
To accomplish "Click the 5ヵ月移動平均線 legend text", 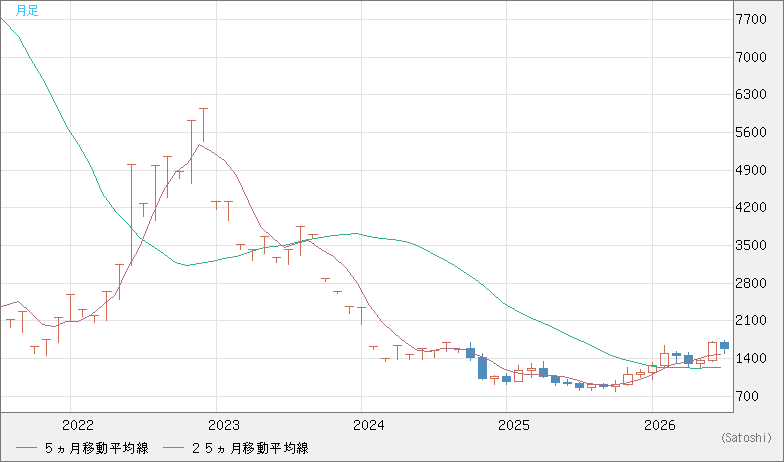I will (96, 448).
